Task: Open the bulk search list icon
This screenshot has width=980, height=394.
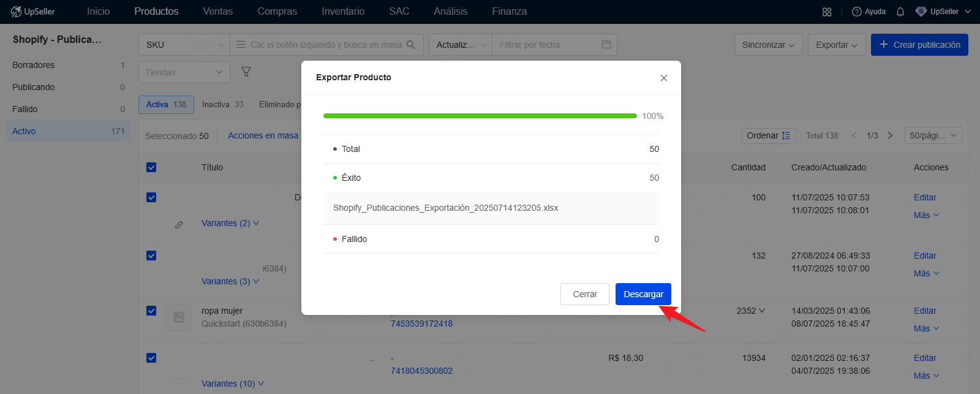Action: [241, 45]
